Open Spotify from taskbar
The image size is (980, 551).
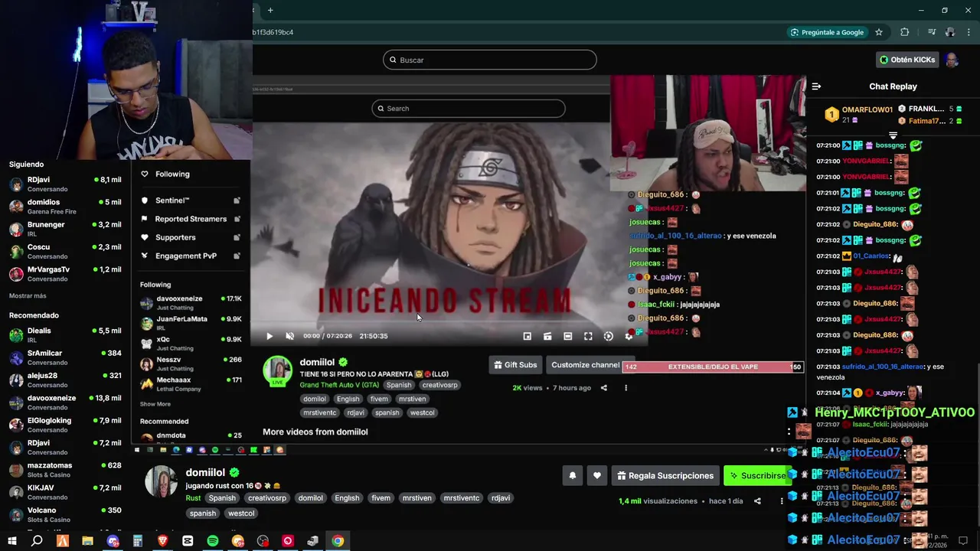(213, 541)
